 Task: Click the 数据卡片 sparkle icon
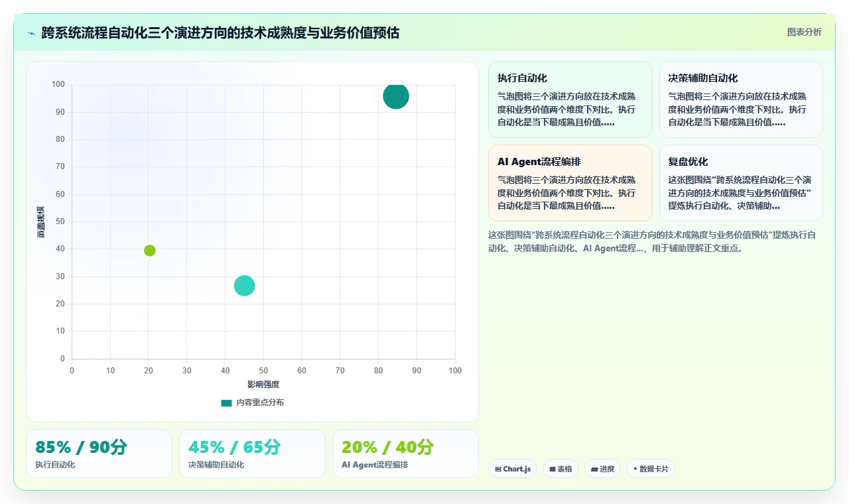click(x=635, y=469)
